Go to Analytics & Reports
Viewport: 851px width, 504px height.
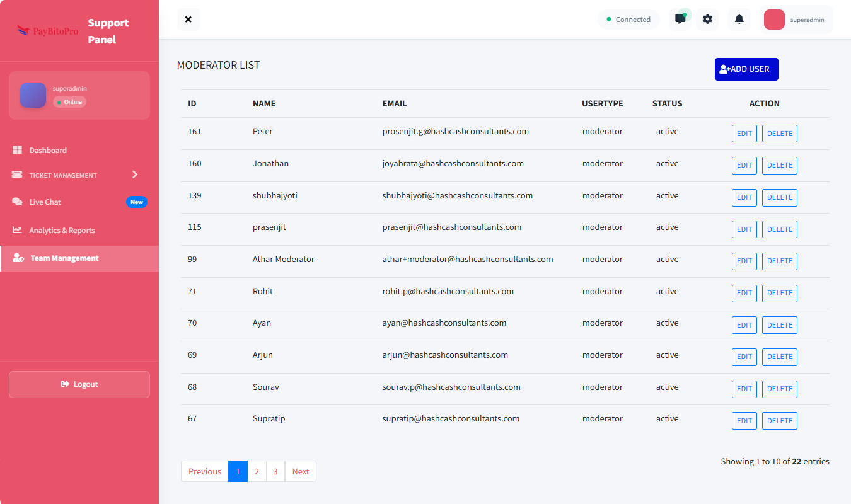coord(62,231)
